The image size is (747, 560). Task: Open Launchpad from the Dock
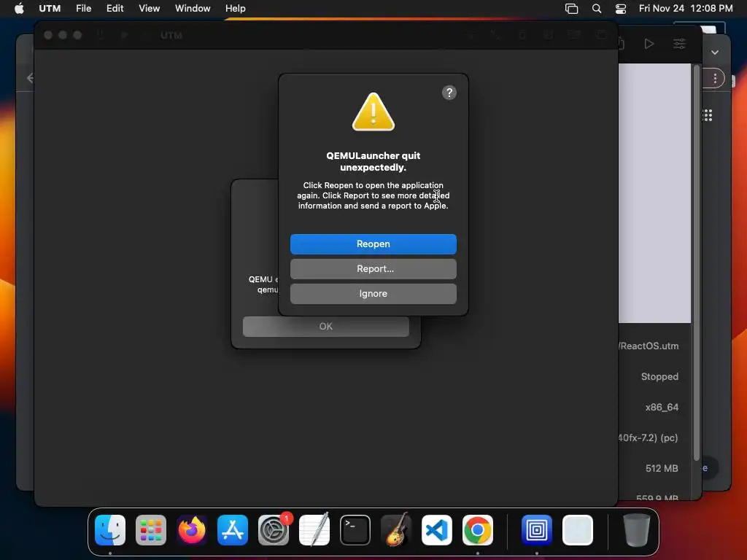click(151, 530)
